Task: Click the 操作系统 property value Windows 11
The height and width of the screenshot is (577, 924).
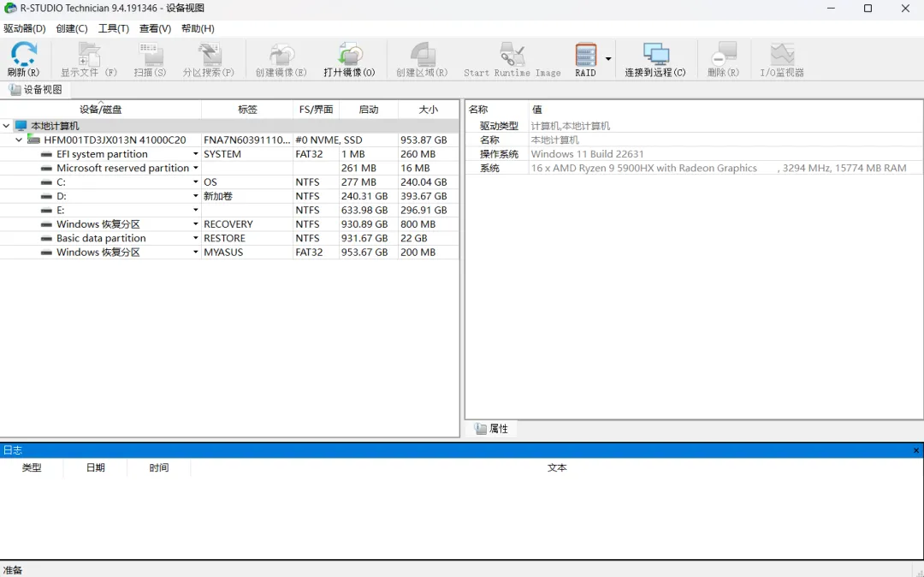Action: click(588, 154)
